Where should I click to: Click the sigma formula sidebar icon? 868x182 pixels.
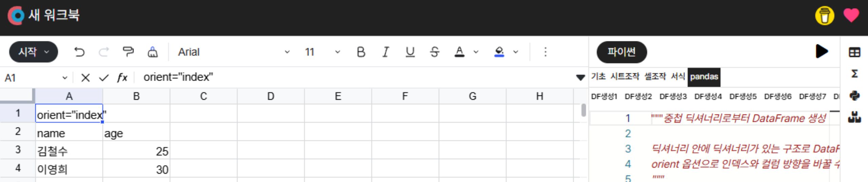click(x=854, y=74)
